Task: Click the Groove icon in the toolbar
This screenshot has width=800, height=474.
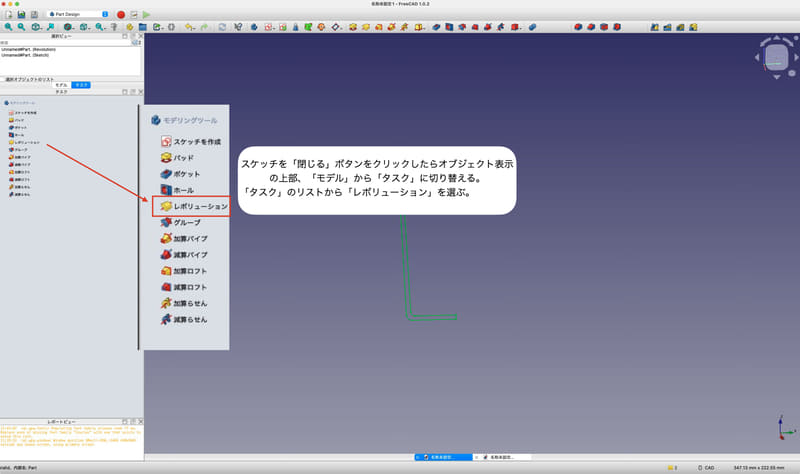Action: click(462, 27)
